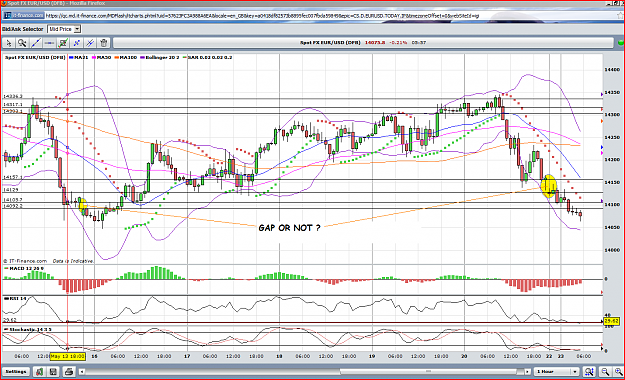Print the chart with the printer icon

pyautogui.click(x=69, y=372)
